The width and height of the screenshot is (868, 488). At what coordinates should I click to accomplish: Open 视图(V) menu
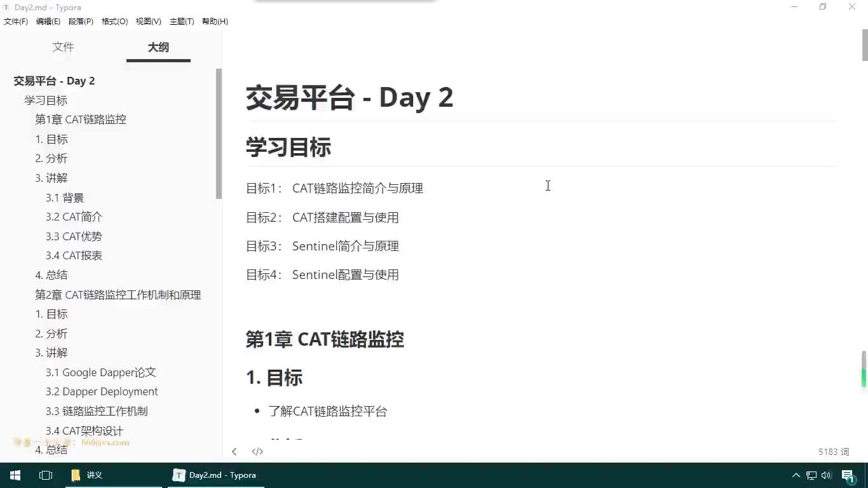click(148, 22)
